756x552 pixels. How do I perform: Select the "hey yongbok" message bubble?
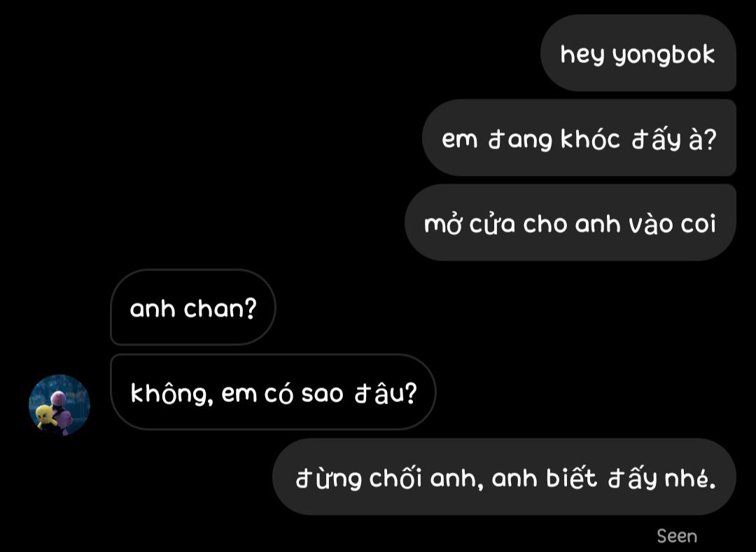tap(638, 53)
